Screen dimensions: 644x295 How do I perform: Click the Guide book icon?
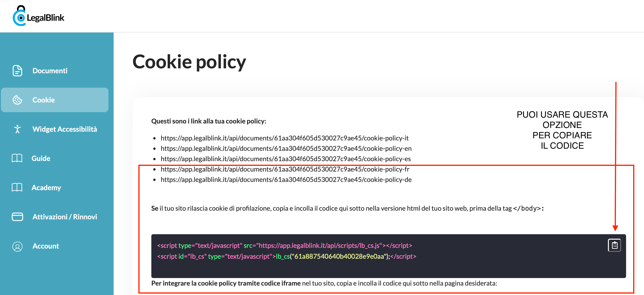tap(17, 158)
